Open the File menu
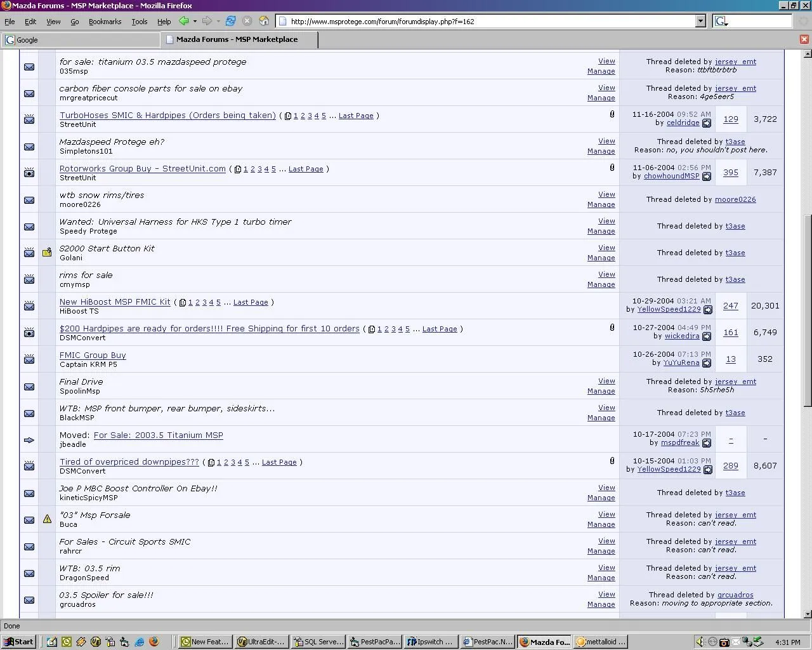 10,22
